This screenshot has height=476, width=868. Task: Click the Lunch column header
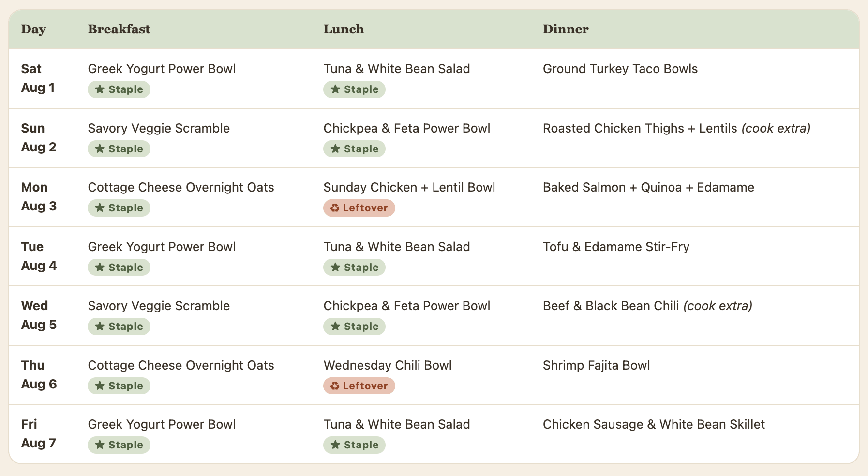coord(344,29)
